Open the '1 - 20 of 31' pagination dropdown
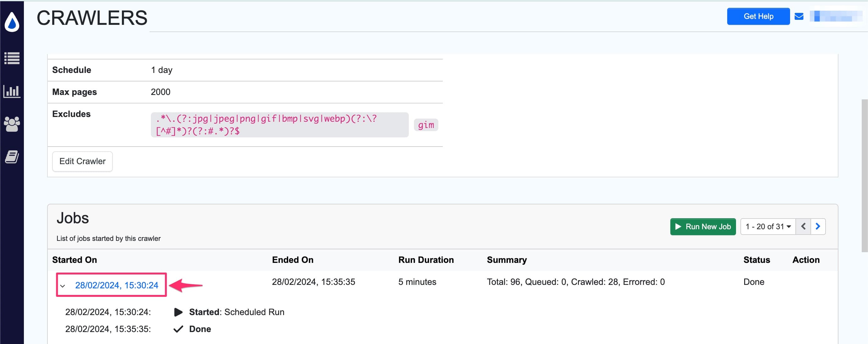The height and width of the screenshot is (344, 868). coord(767,226)
